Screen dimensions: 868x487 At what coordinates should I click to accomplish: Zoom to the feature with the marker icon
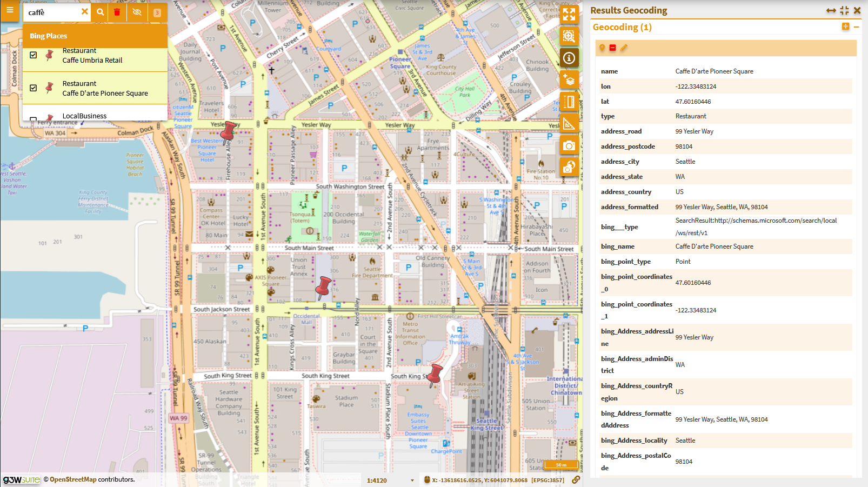point(602,48)
